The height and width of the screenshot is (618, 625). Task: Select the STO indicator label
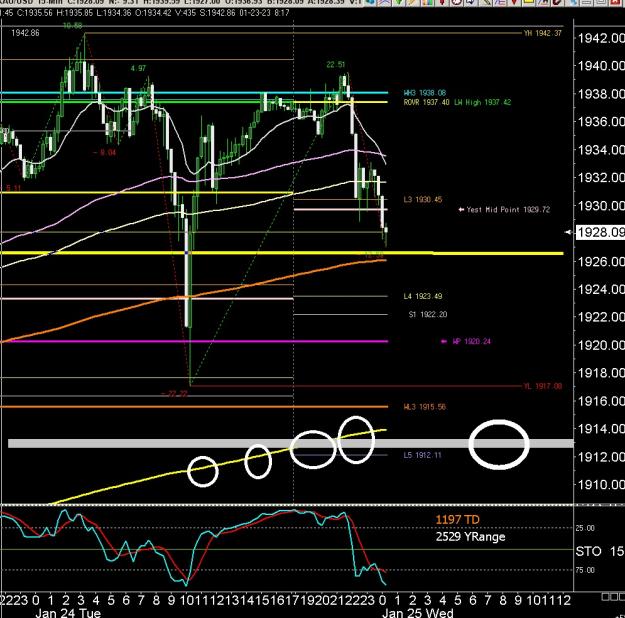(588, 552)
